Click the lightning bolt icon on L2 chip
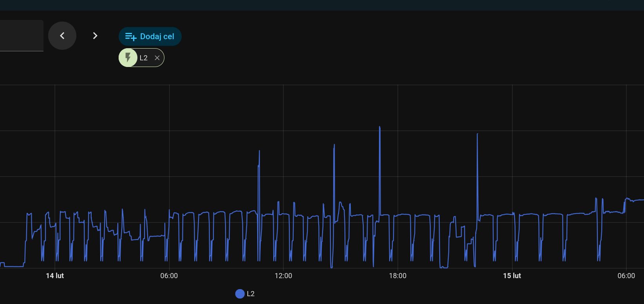The width and height of the screenshot is (644, 304). pyautogui.click(x=128, y=58)
